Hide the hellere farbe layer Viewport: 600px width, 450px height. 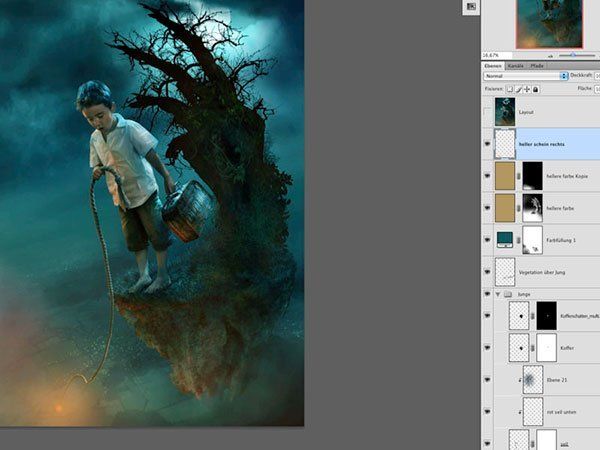[x=487, y=208]
